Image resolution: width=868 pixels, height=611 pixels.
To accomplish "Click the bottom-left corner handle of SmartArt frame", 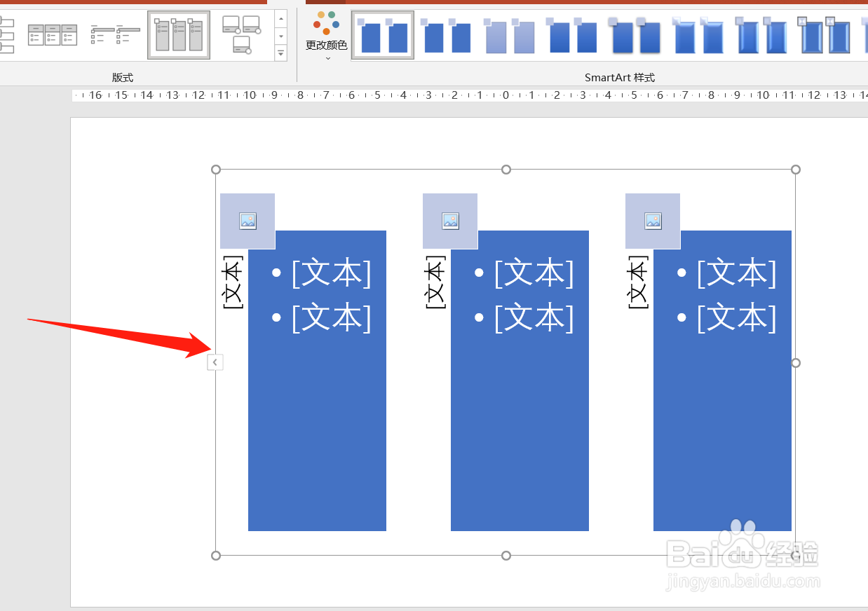I will (216, 556).
